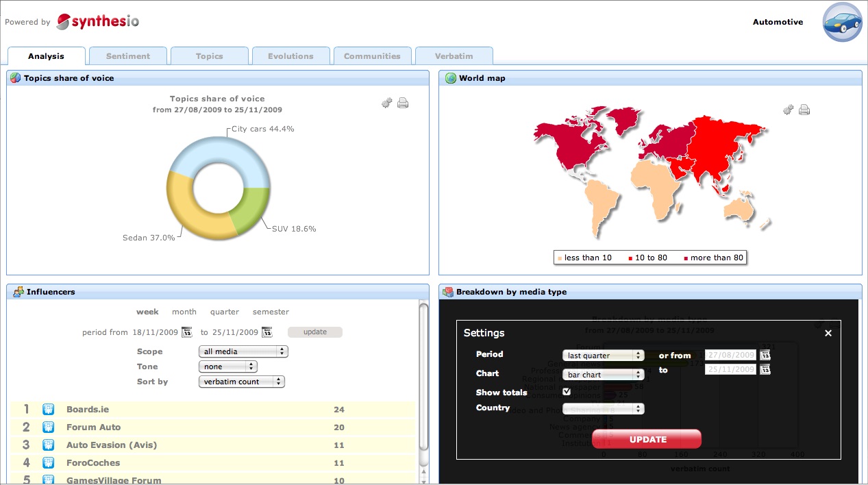Open the Scope dropdown showing all media
The width and height of the screenshot is (868, 485).
point(243,351)
